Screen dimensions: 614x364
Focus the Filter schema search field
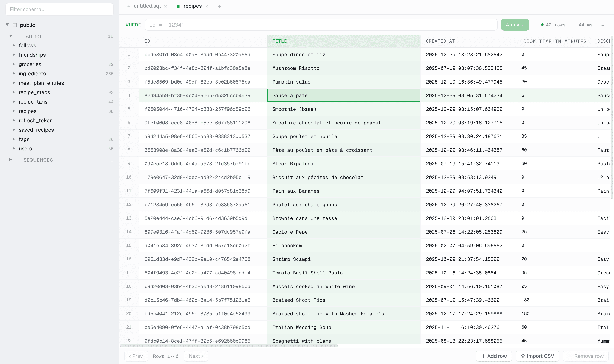[59, 9]
